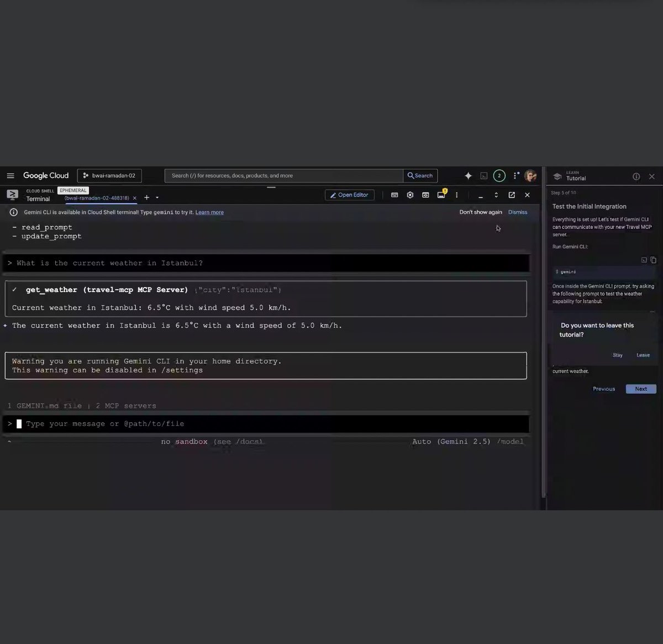The image size is (663, 644).
Task: Click 'Test the Initial Integration' heading
Action: 590,207
